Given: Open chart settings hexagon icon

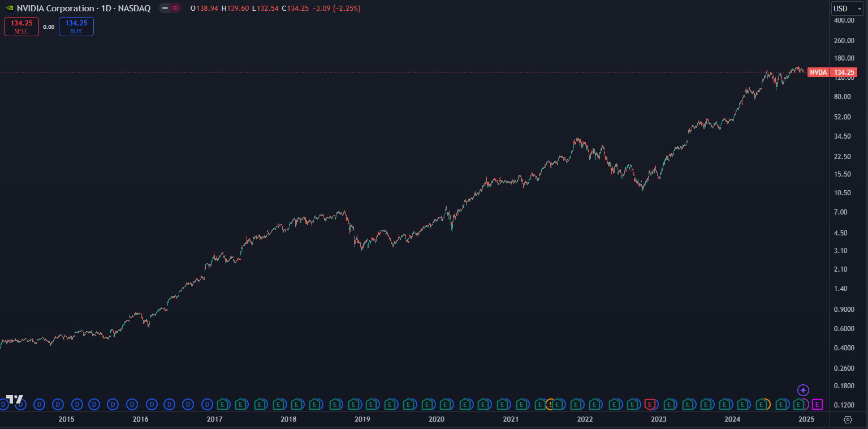Looking at the screenshot, I should [848, 419].
